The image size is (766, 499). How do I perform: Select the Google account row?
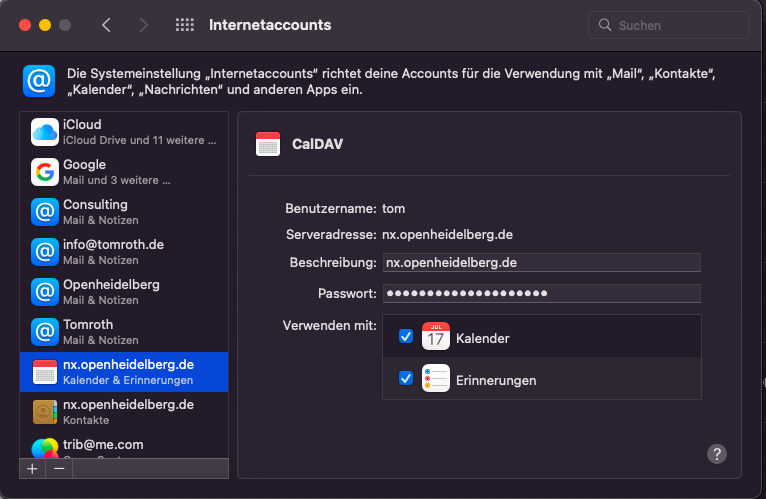(x=124, y=172)
